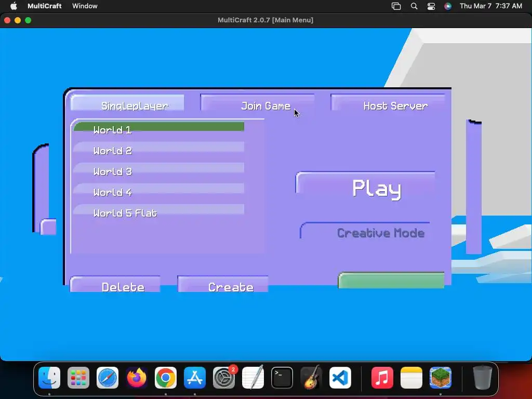
Task: Select World 1 in the list
Action: [158, 127]
